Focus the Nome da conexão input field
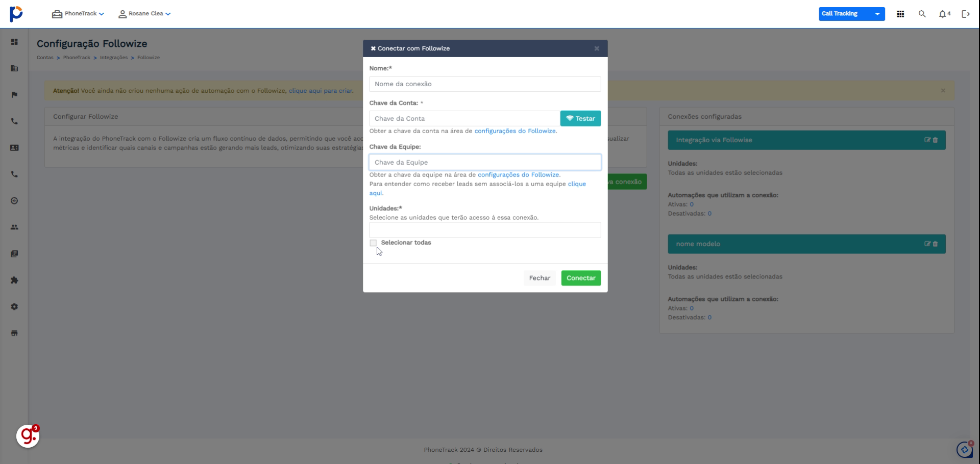 pyautogui.click(x=485, y=84)
